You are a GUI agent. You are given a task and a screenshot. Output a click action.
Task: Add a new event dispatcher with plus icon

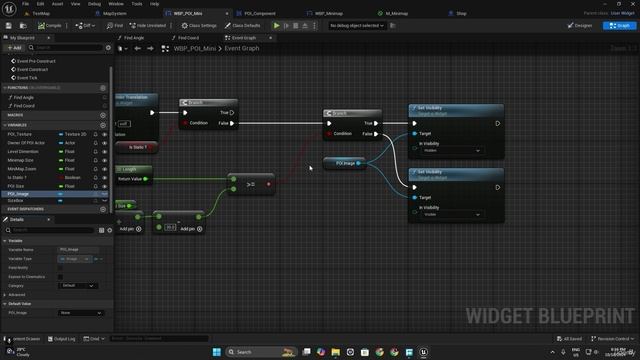tap(103, 209)
